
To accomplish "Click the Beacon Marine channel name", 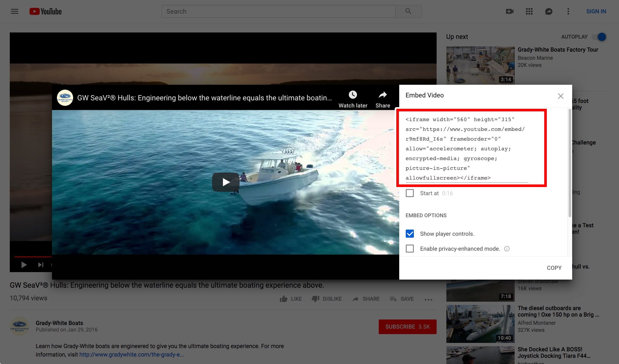I will (535, 58).
